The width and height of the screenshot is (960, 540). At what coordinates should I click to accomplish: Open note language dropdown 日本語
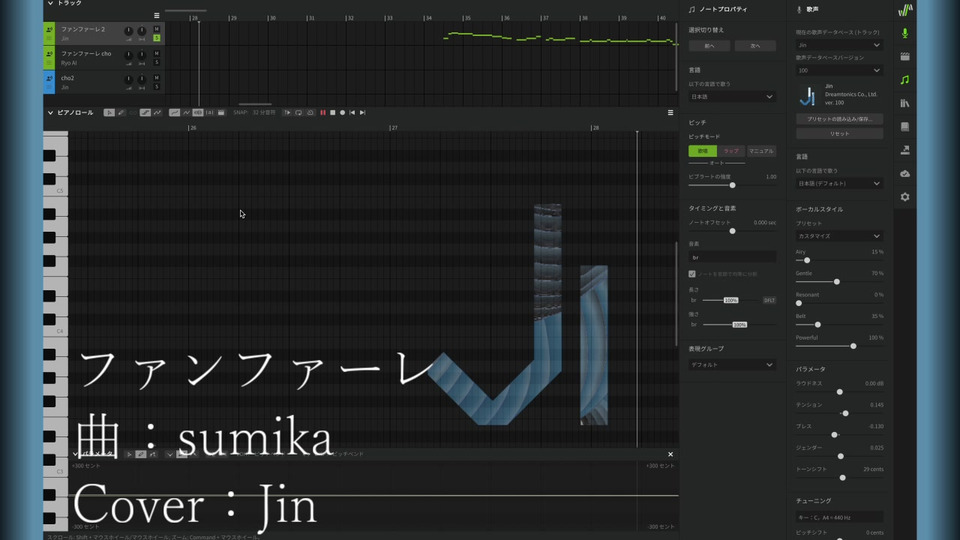click(x=732, y=97)
